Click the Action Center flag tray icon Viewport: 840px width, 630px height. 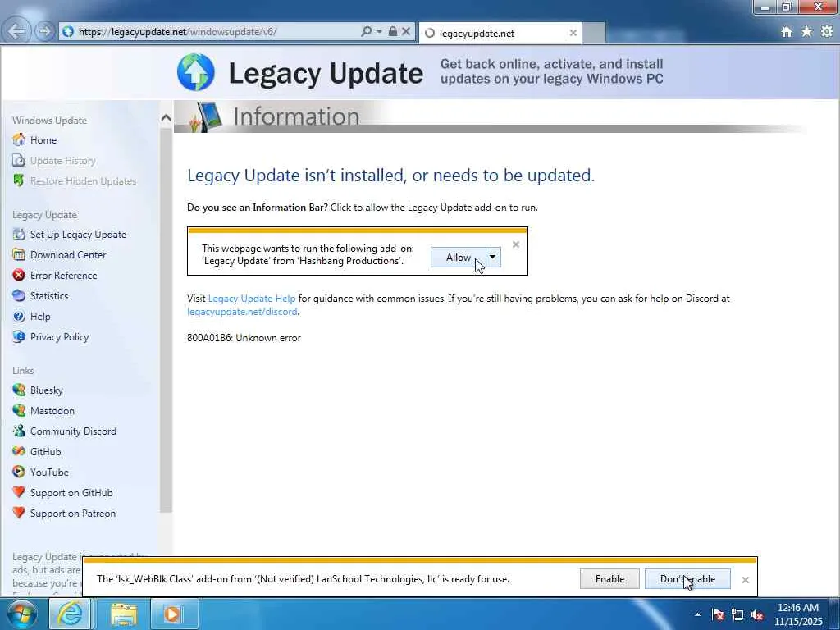(x=718, y=614)
